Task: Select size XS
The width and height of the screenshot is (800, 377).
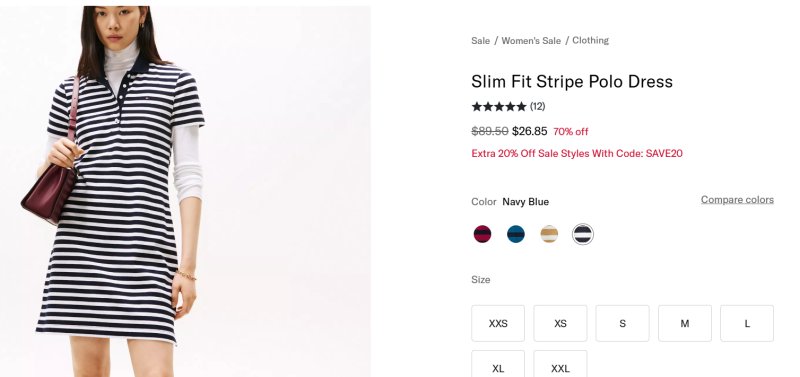Action: [560, 323]
